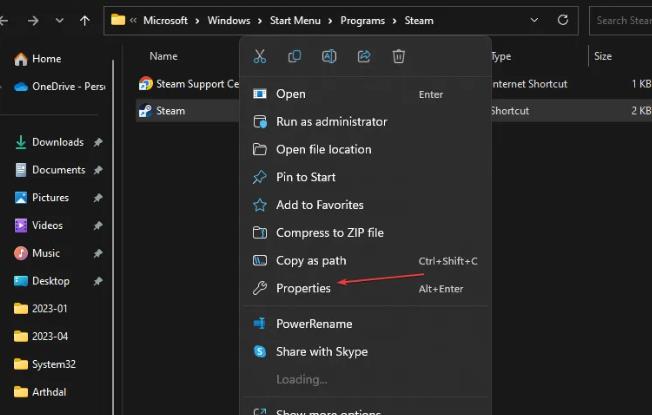Image resolution: width=652 pixels, height=415 pixels.
Task: Open the arrow after Programs breadcrumb
Action: click(395, 20)
